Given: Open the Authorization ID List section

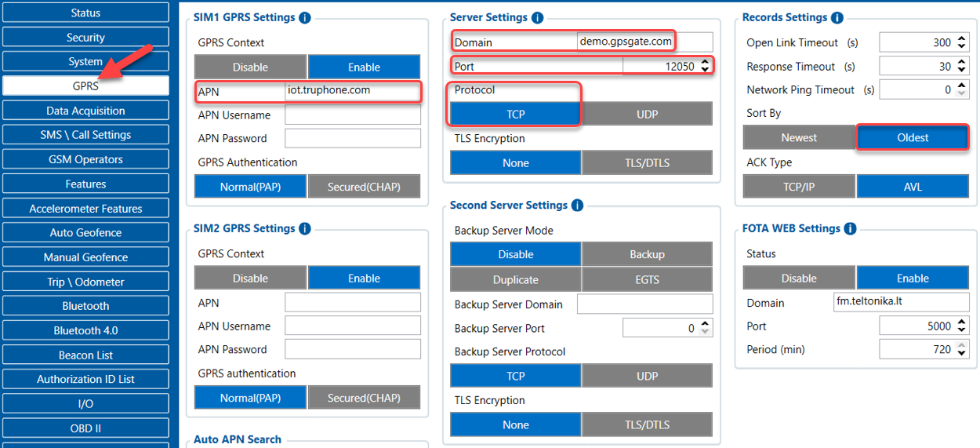Looking at the screenshot, I should click(x=85, y=379).
